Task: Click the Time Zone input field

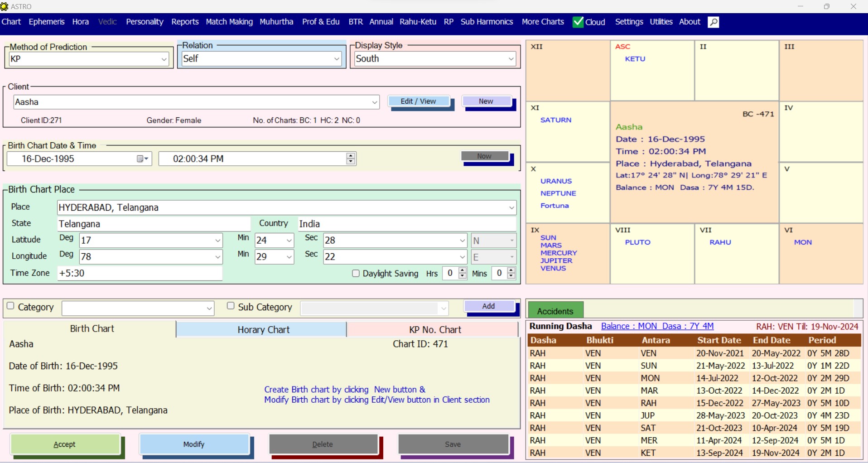Action: click(140, 273)
